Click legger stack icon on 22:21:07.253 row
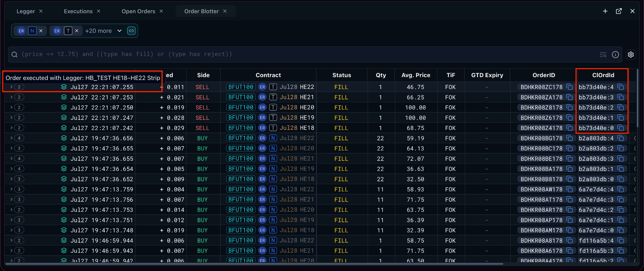 [64, 97]
